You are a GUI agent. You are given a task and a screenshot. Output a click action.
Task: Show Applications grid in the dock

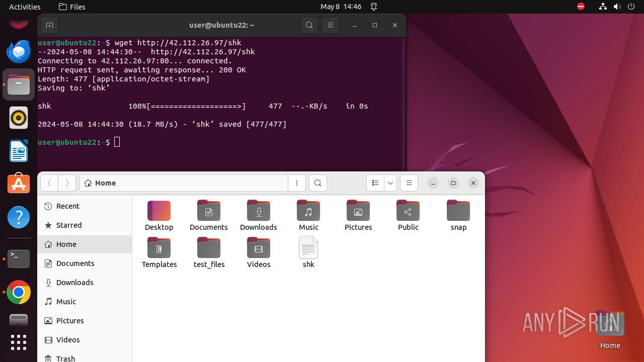[19, 342]
